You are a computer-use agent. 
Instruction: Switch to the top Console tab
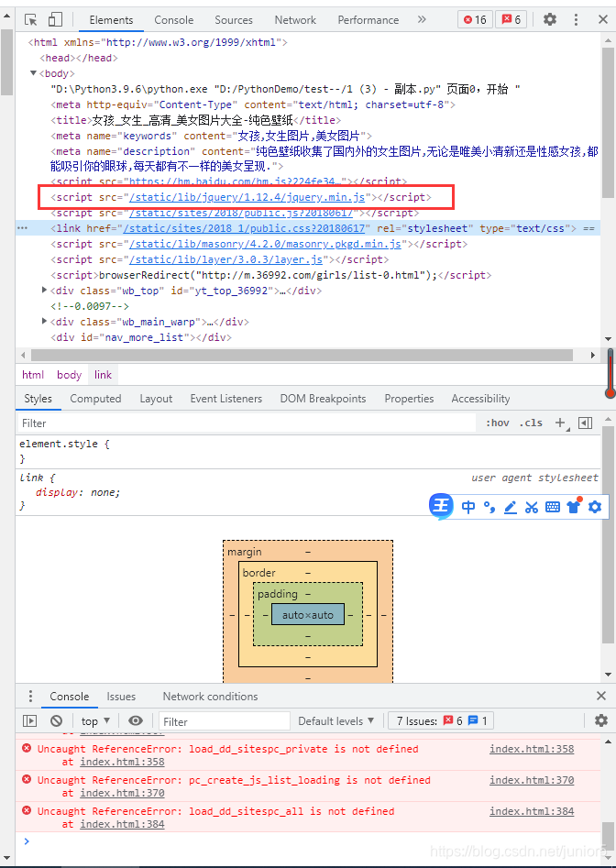point(174,20)
